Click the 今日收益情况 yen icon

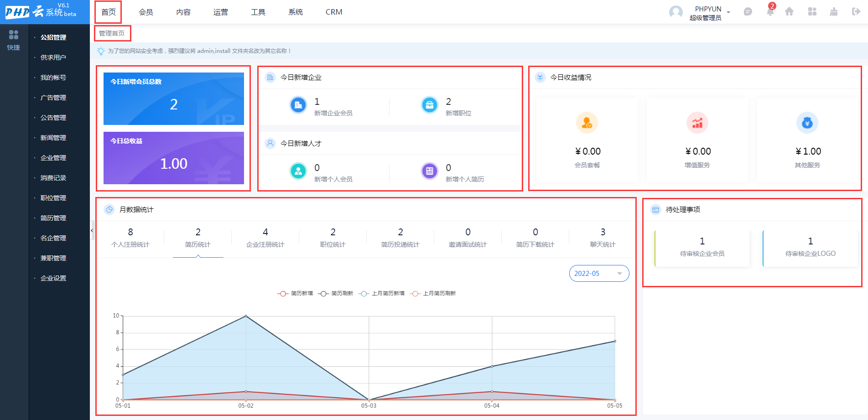[540, 78]
